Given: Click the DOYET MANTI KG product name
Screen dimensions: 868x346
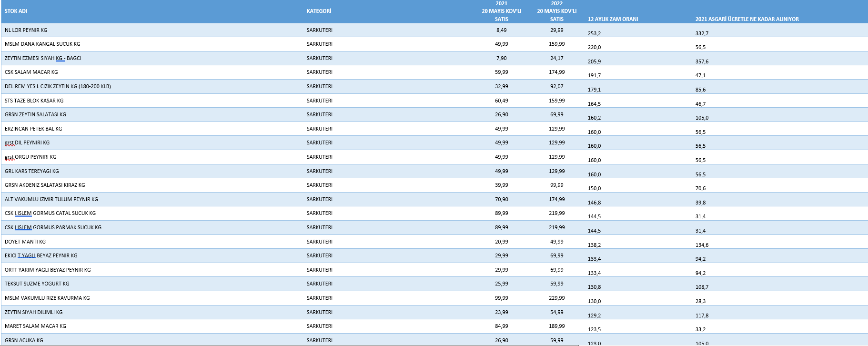Looking at the screenshot, I should 25,242.
